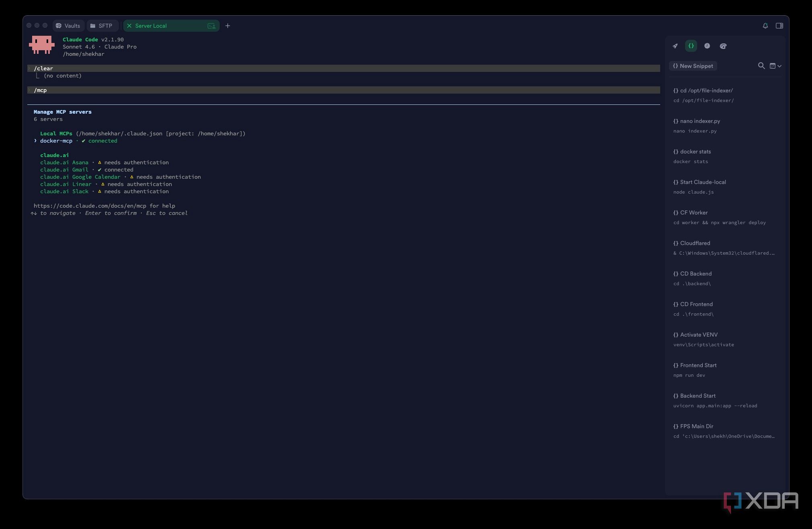This screenshot has width=812, height=529.
Task: Open the rocket quick-launch panel icon
Action: click(675, 46)
